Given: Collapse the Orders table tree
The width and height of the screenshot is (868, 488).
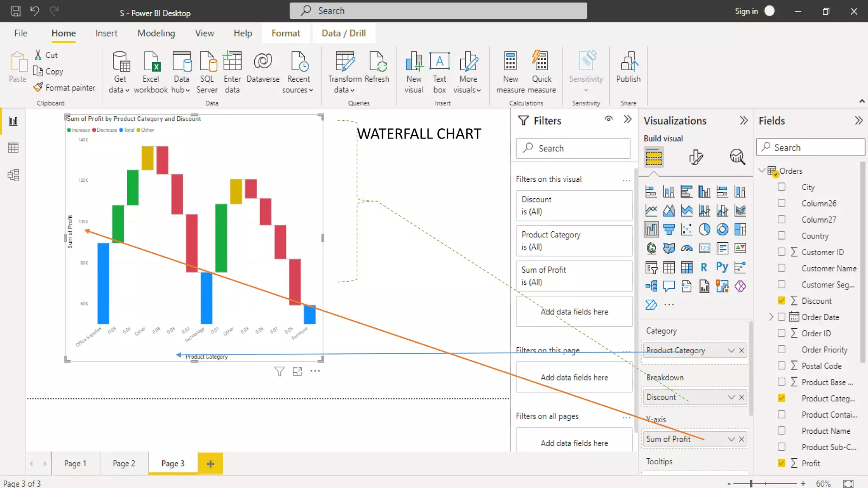Looking at the screenshot, I should [x=762, y=170].
